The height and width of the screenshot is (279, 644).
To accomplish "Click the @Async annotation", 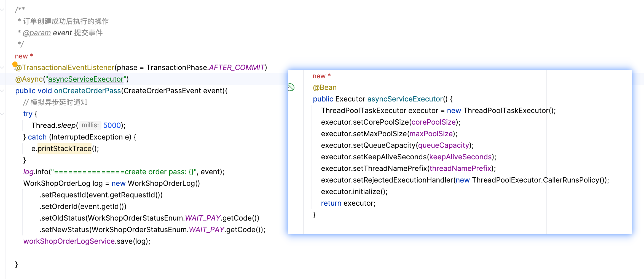I will tap(29, 79).
